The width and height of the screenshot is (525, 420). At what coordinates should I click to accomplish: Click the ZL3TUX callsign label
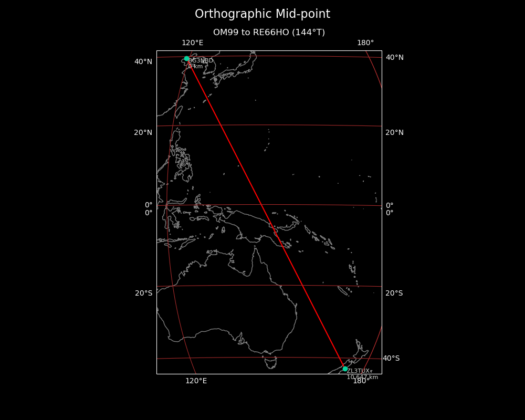(358, 371)
